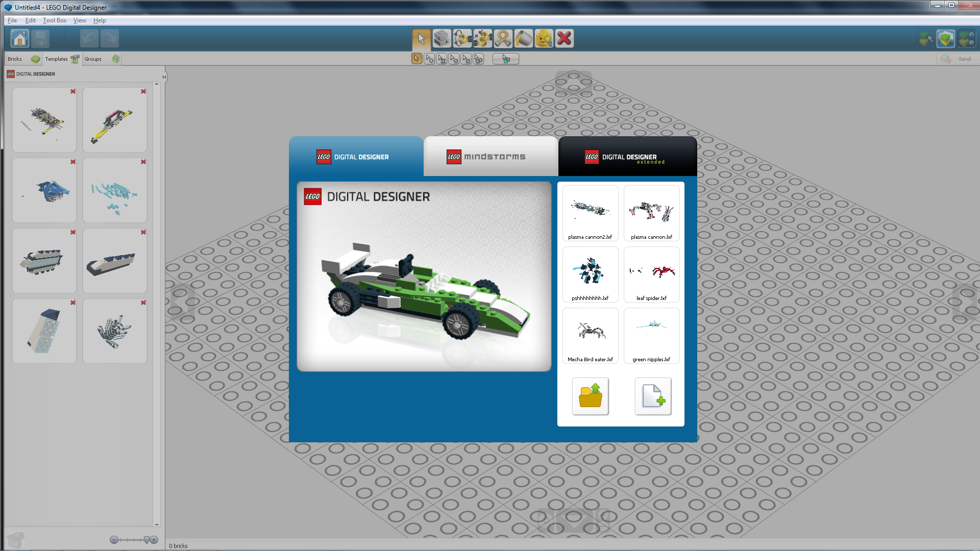Click the create new file button
Screen dimensions: 980x551
[x=651, y=395]
